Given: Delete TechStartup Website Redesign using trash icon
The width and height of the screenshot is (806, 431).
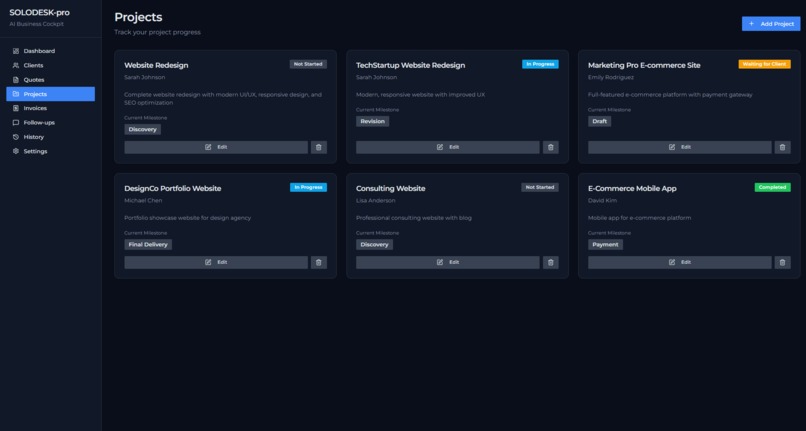Looking at the screenshot, I should pos(551,147).
